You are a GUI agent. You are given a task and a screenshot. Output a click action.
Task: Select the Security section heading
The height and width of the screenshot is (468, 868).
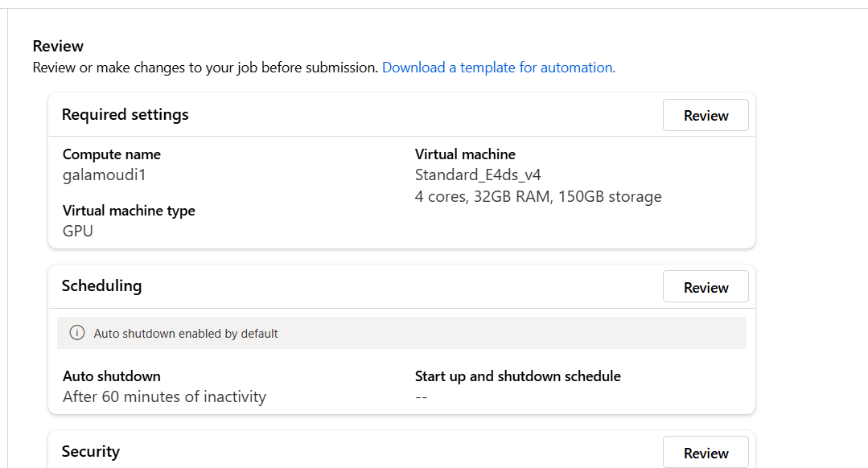point(90,451)
